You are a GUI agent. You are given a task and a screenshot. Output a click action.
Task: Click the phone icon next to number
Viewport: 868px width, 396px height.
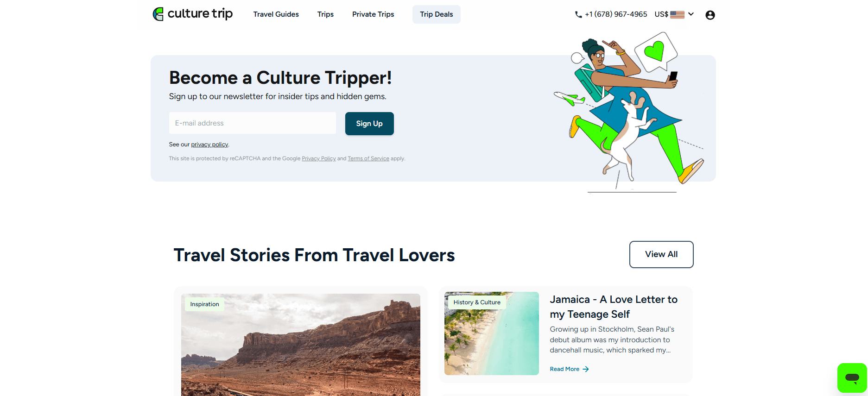point(578,14)
